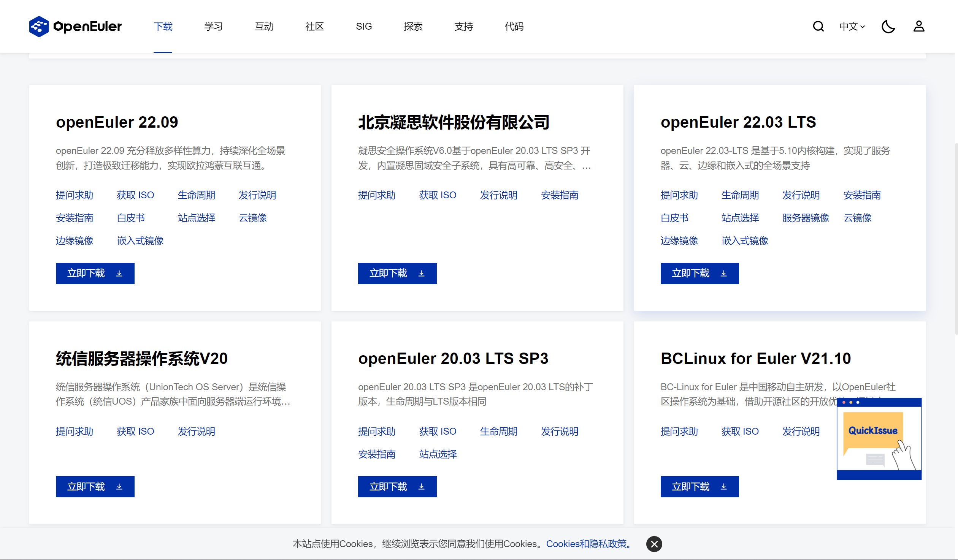The height and width of the screenshot is (560, 958).
Task: Open 发行说明 under openEuler 22.03 LTS
Action: tap(801, 195)
